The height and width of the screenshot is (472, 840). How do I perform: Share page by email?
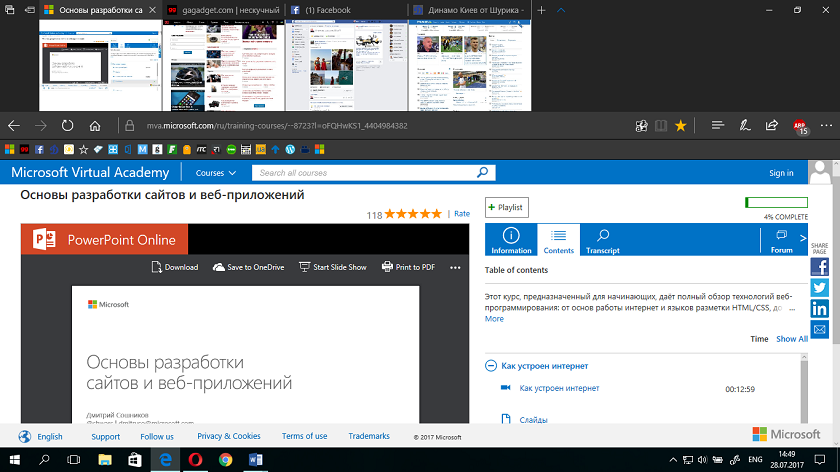click(819, 329)
